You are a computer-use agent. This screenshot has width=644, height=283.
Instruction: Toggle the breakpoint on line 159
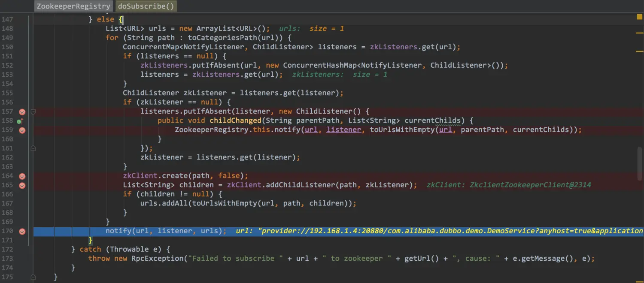click(x=22, y=130)
